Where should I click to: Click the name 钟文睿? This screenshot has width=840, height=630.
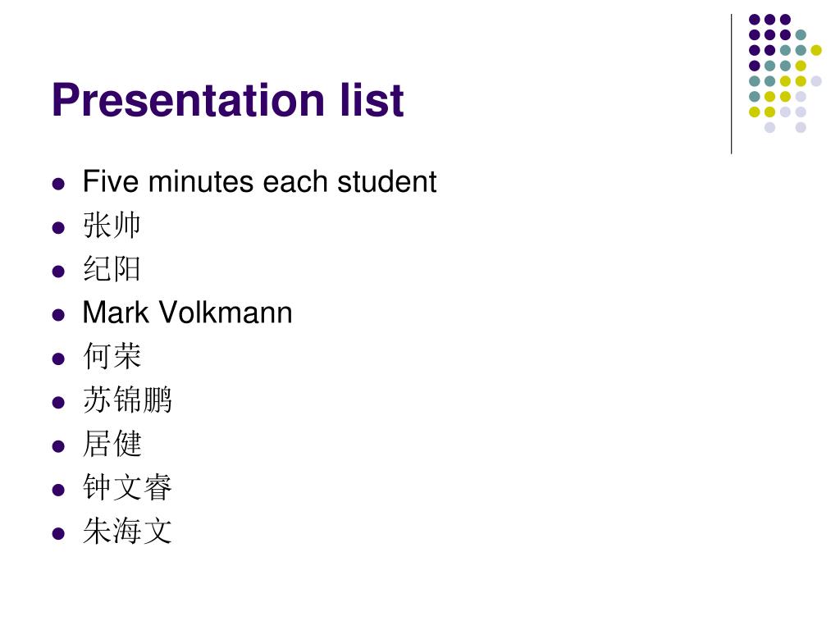tap(127, 487)
